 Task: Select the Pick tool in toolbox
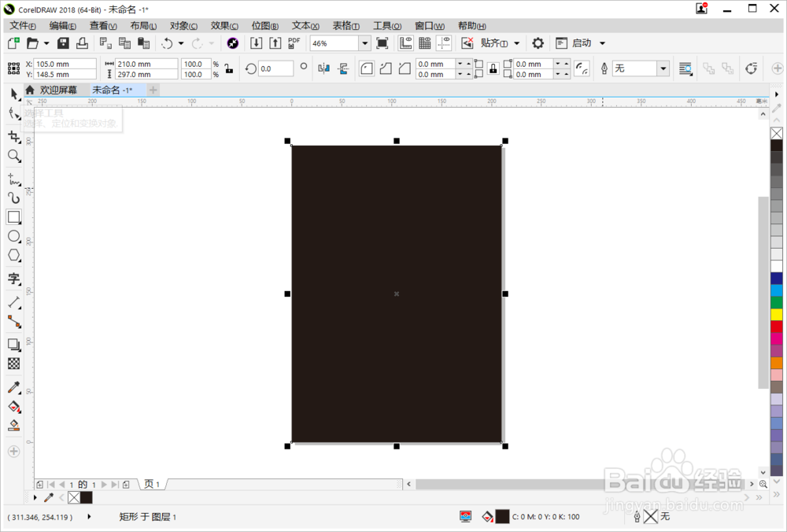pos(14,94)
